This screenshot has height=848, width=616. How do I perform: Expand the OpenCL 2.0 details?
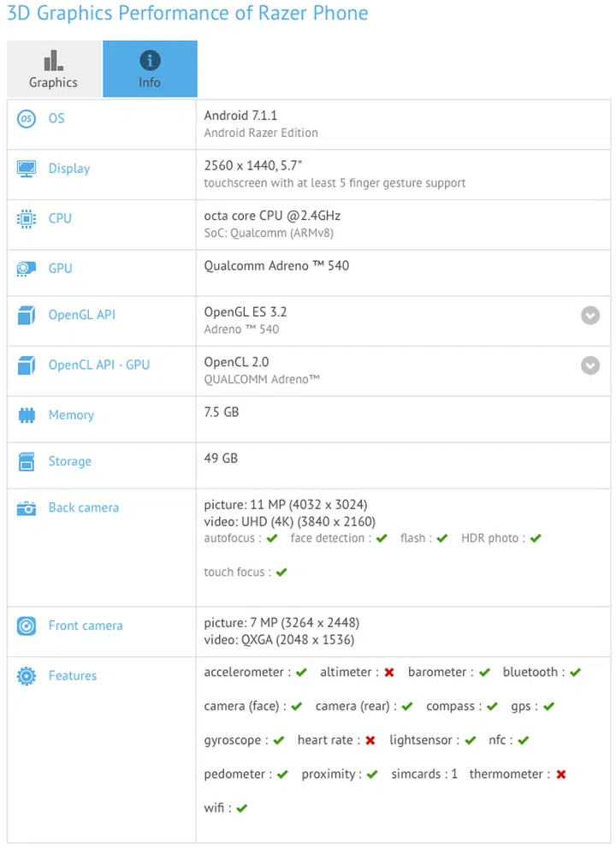tap(590, 365)
